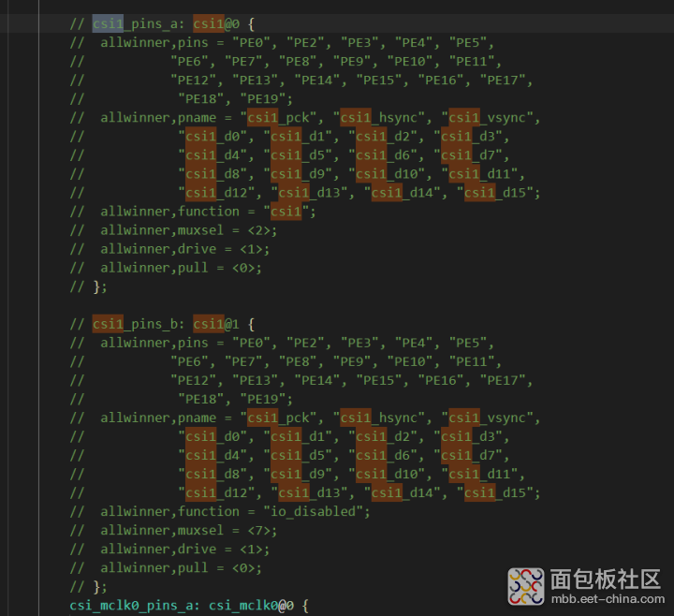
Task: Click the csi1@1 node name
Action: [216, 324]
